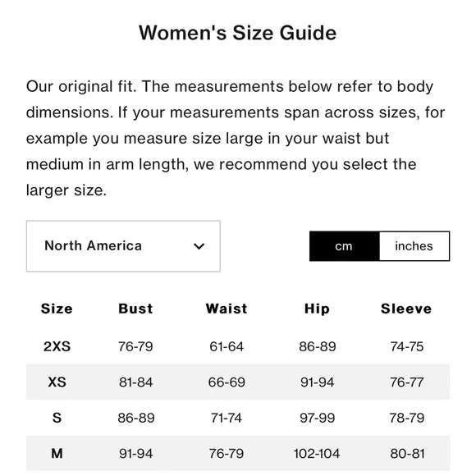
Task: Click bust value 76-79 for 2XS
Action: click(x=135, y=346)
